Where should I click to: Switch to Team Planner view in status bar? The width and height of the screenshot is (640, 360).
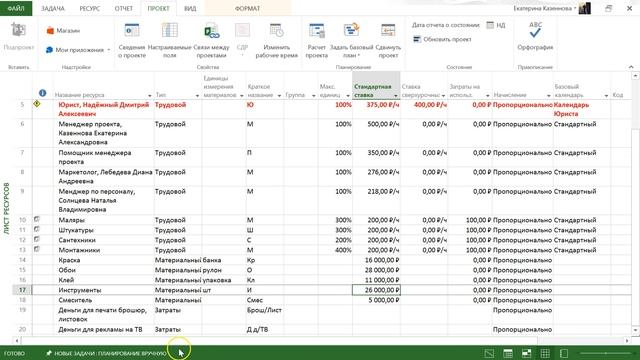(x=527, y=353)
